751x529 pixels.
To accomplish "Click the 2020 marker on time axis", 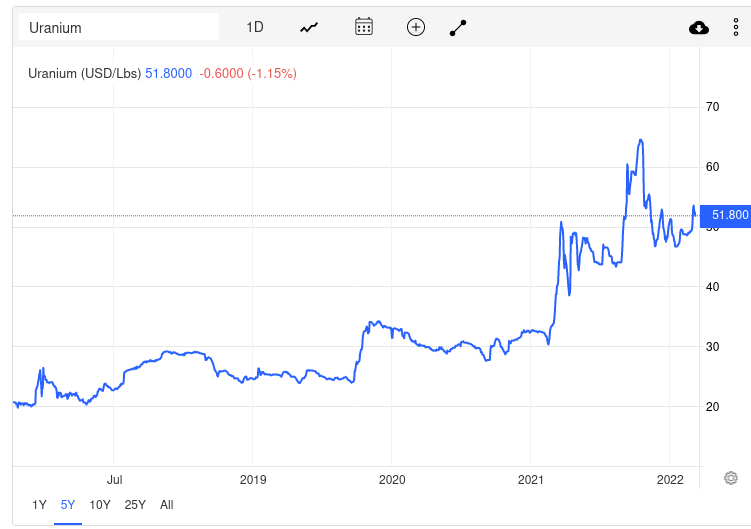I will coord(391,479).
